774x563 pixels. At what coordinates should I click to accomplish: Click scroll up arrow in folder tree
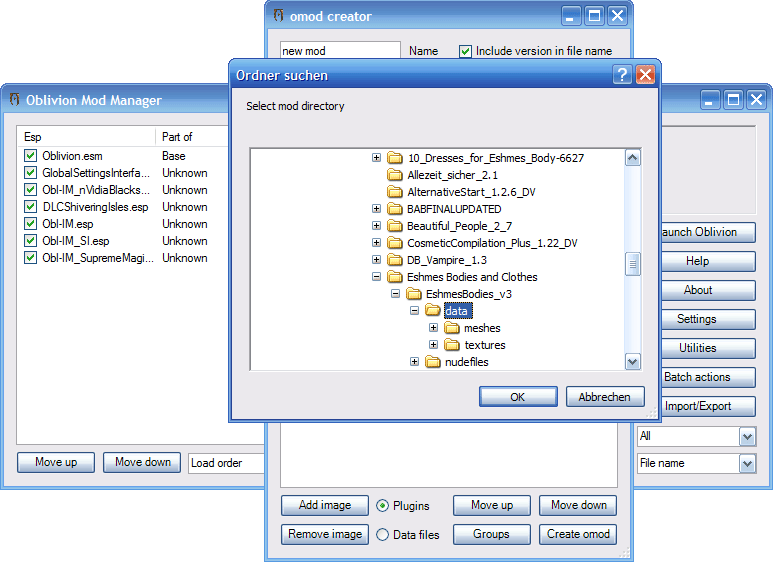(633, 158)
